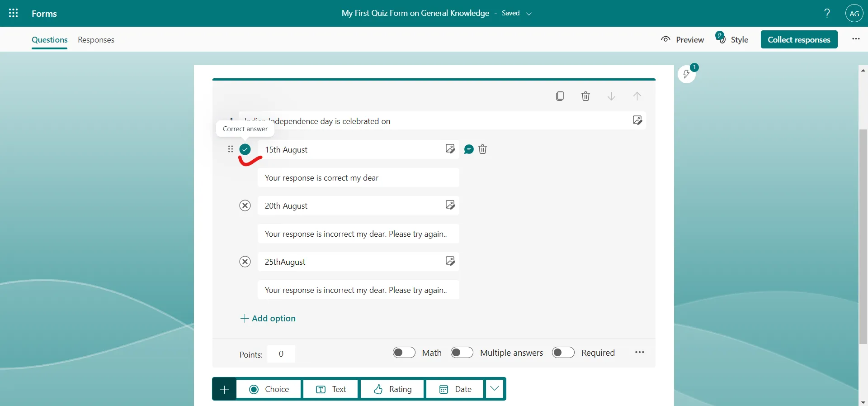Delete the 15th August option
Image resolution: width=868 pixels, height=406 pixels.
pos(482,149)
